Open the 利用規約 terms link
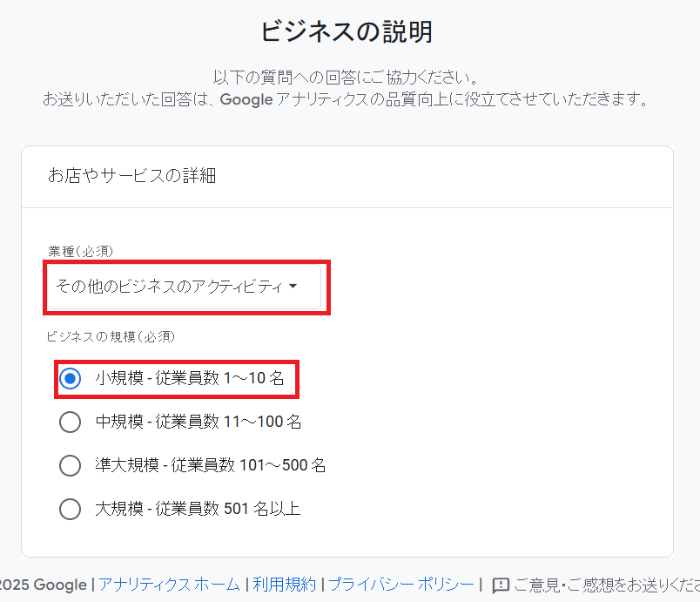The width and height of the screenshot is (700, 602). click(285, 585)
